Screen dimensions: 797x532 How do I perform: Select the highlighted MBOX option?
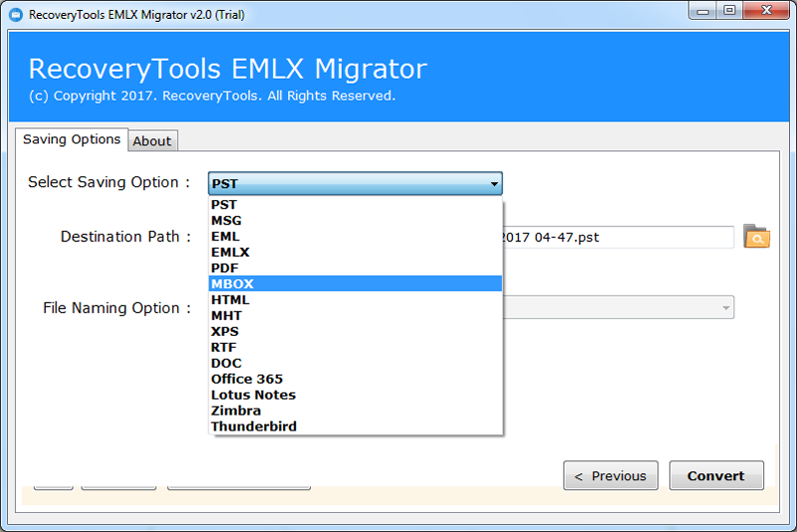click(x=356, y=284)
